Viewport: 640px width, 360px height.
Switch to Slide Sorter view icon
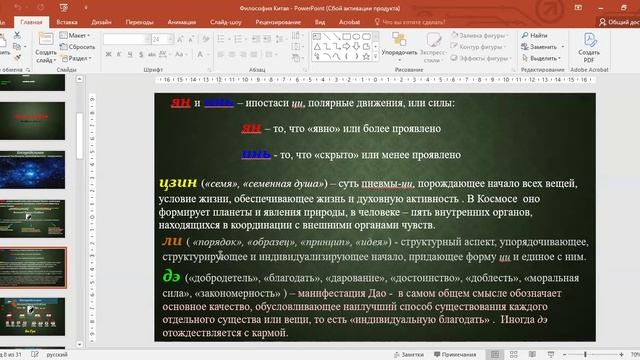(513, 354)
